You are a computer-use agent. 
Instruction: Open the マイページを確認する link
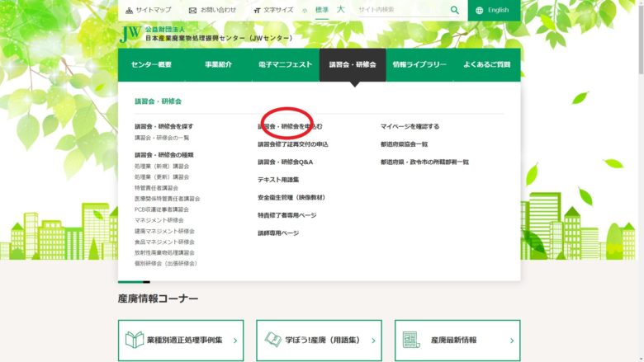pos(410,127)
